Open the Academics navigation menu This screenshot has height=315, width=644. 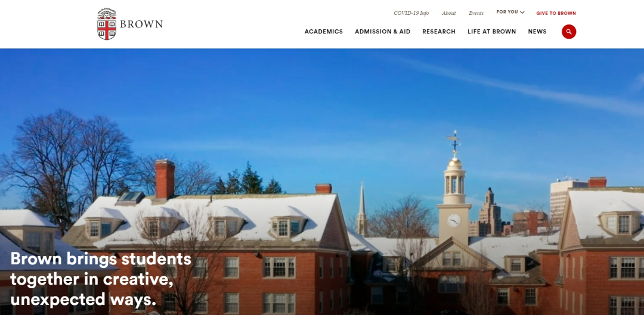(x=324, y=32)
